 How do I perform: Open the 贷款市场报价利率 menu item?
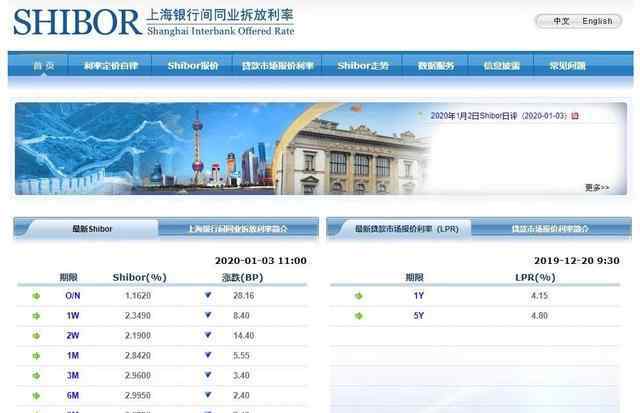pos(278,66)
